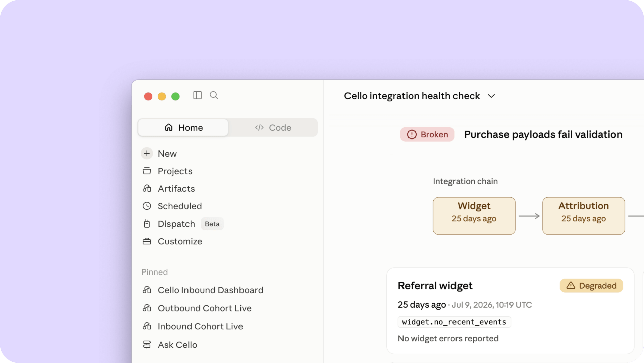The height and width of the screenshot is (363, 644).
Task: Switch to the Code tab
Action: pyautogui.click(x=273, y=128)
